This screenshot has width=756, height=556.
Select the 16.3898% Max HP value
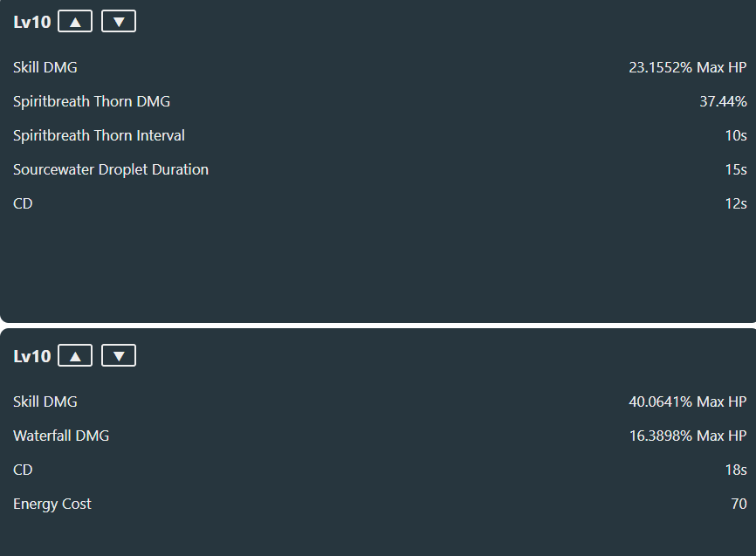coord(688,436)
